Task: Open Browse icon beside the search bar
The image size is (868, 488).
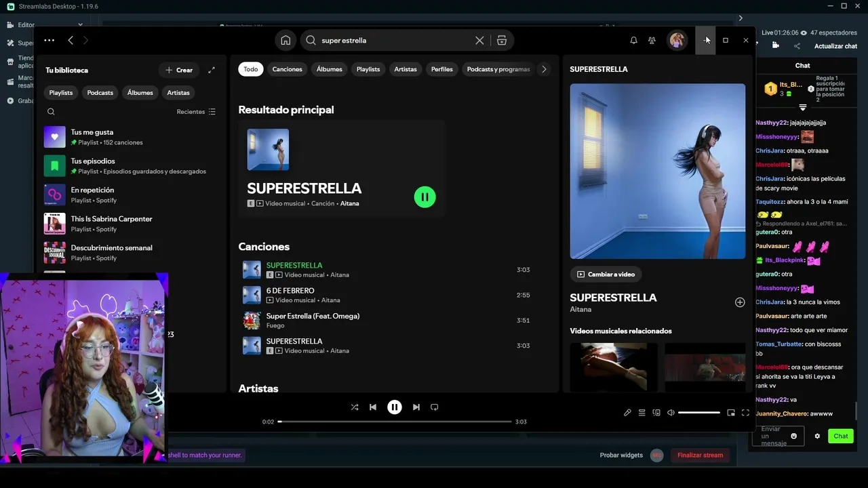Action: (502, 40)
